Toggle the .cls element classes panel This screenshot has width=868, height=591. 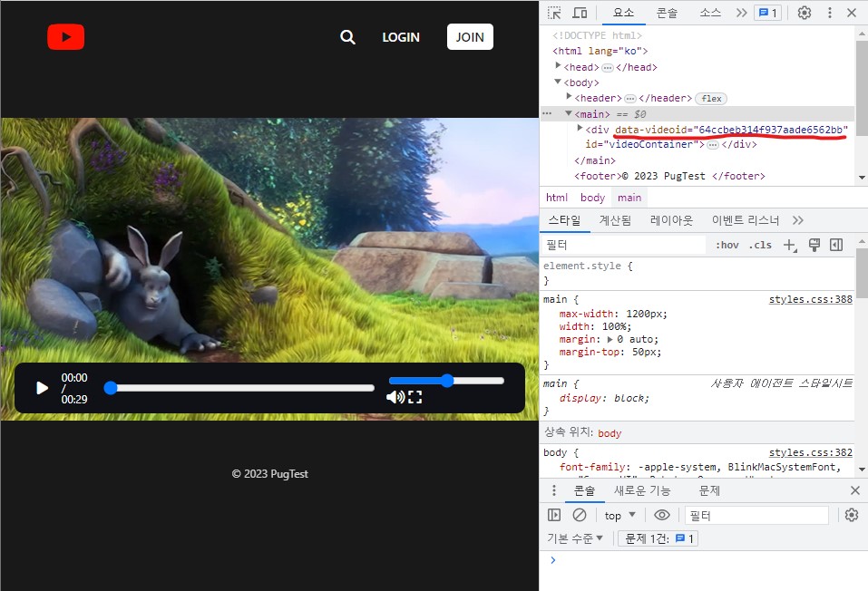click(x=760, y=245)
